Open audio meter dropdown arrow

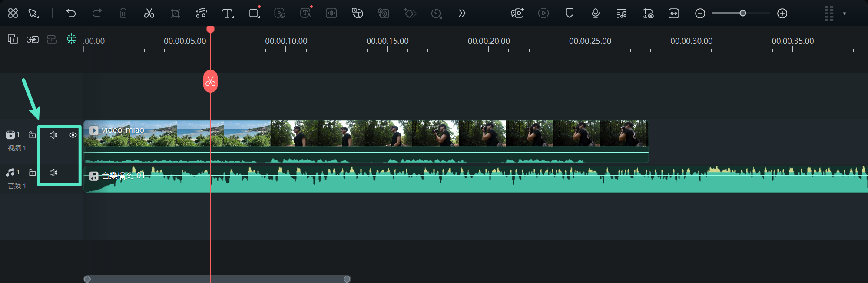(x=845, y=13)
